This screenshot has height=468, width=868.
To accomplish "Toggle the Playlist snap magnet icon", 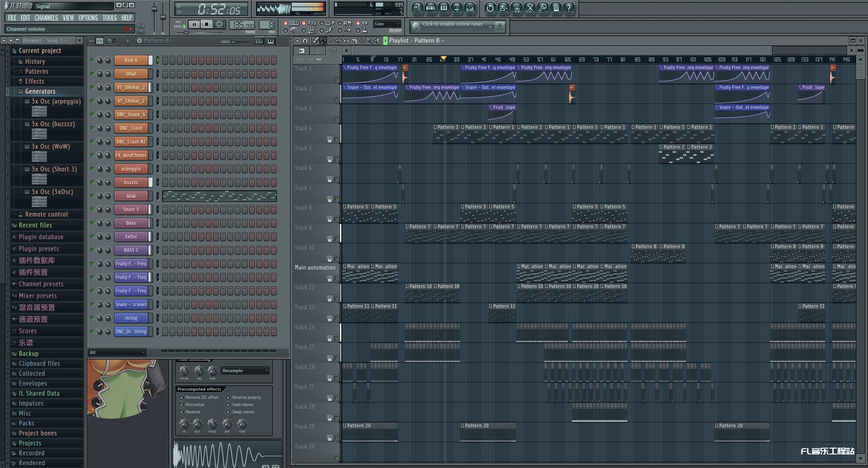I will point(305,41).
